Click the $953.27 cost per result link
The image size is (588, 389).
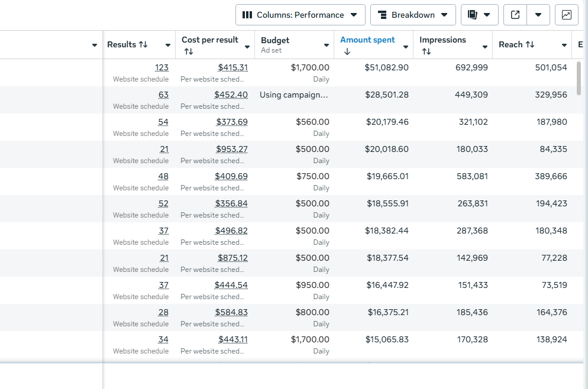click(x=232, y=150)
